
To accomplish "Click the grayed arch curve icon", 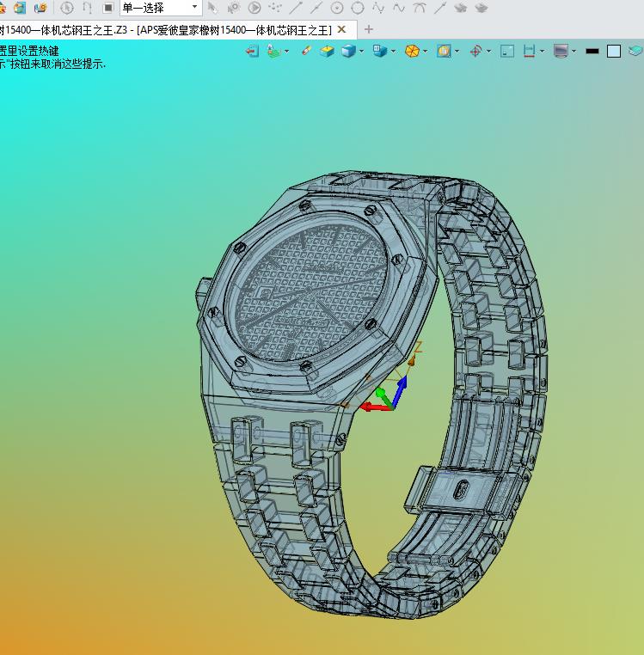I will pos(420,8).
